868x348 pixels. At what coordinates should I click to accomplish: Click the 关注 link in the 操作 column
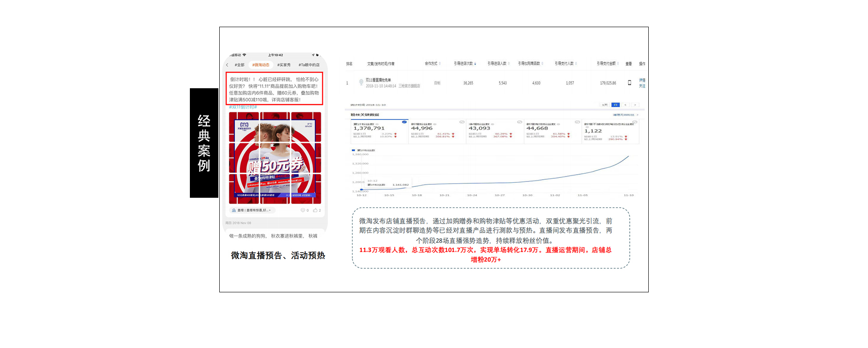[x=642, y=86]
